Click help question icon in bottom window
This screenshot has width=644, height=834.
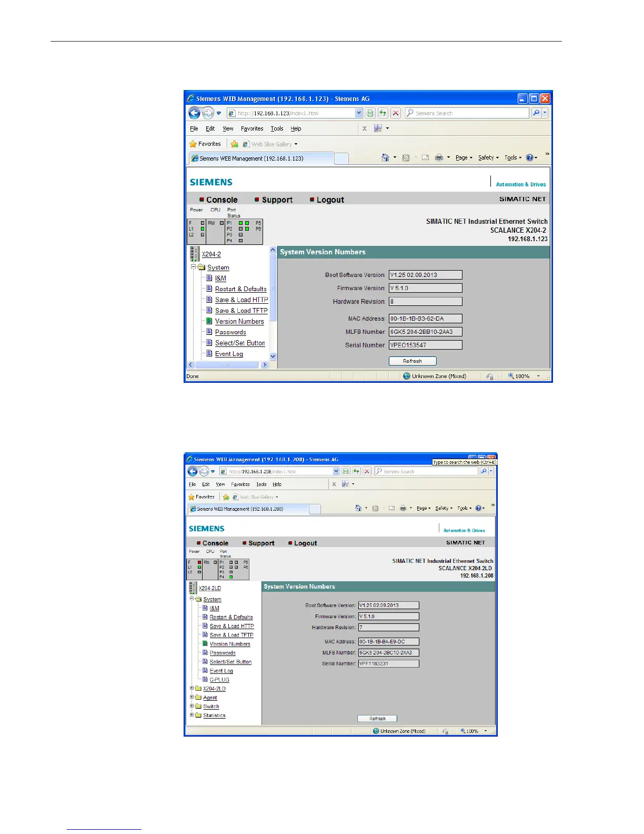click(x=478, y=508)
